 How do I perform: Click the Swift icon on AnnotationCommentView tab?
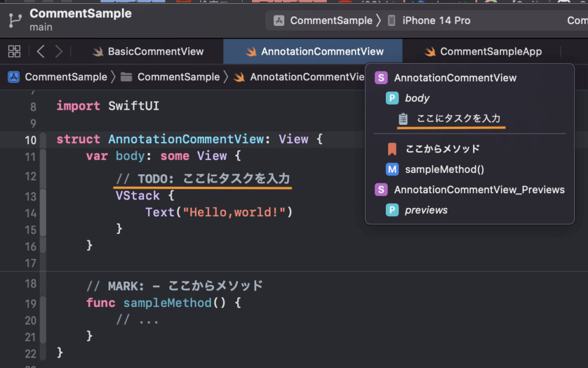(251, 51)
